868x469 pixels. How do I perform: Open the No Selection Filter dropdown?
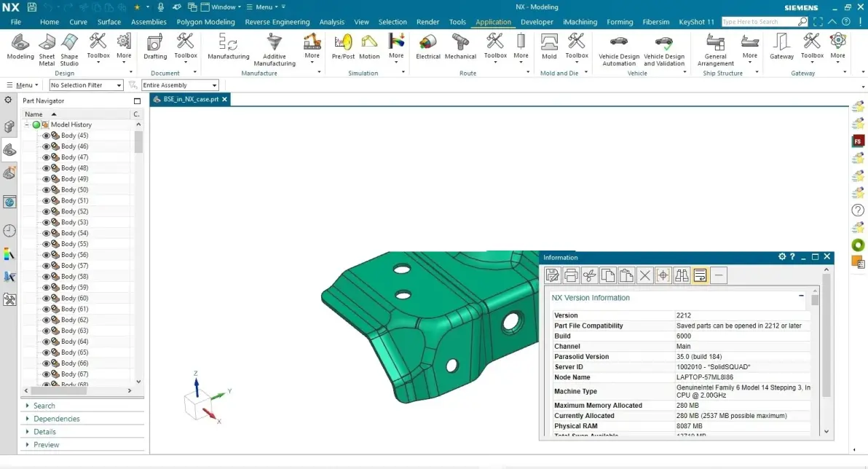(86, 85)
